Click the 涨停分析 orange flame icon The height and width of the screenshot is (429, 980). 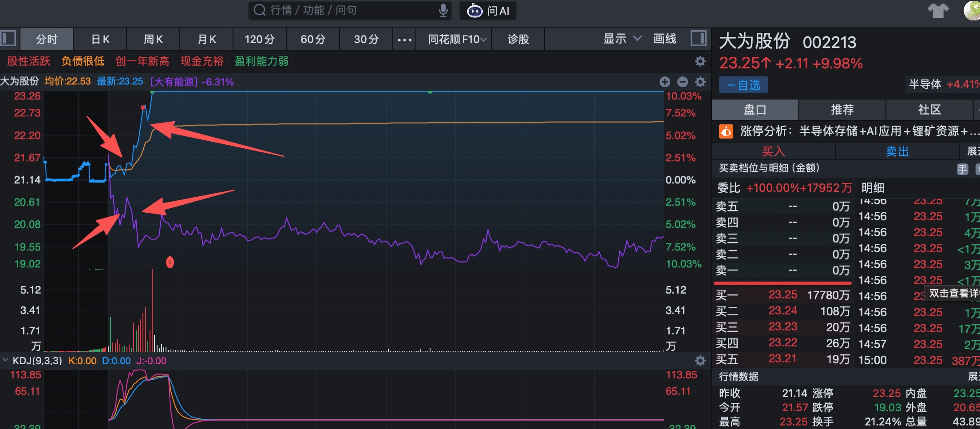(726, 131)
